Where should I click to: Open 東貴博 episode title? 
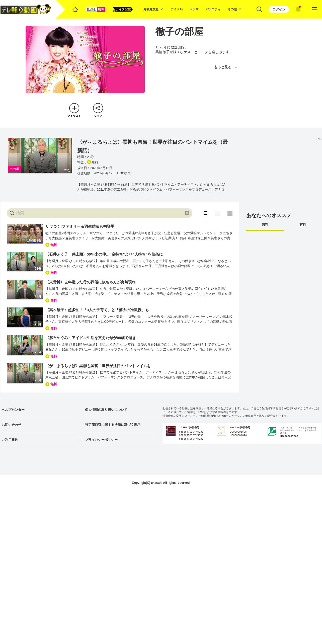[x=91, y=282]
